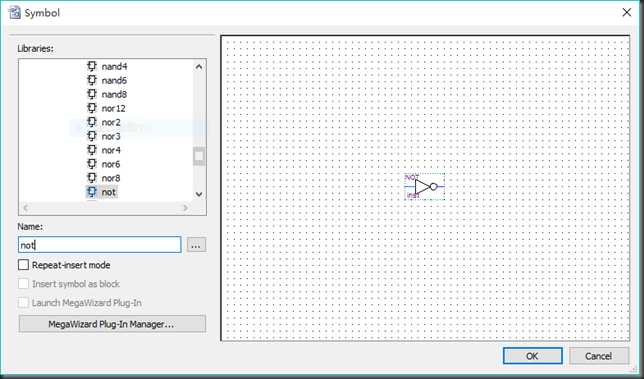Click the nor2 symbol icon

92,122
